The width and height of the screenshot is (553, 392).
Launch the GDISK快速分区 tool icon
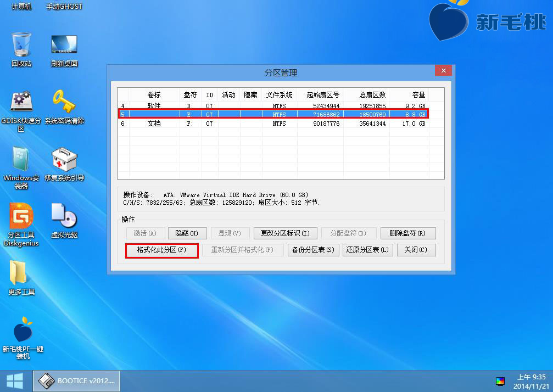(21, 111)
